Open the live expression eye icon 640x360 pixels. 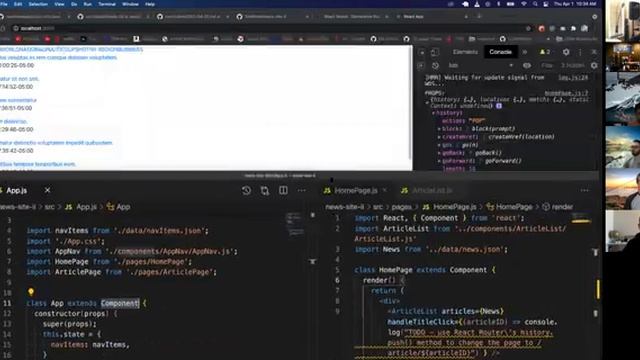tap(527, 65)
